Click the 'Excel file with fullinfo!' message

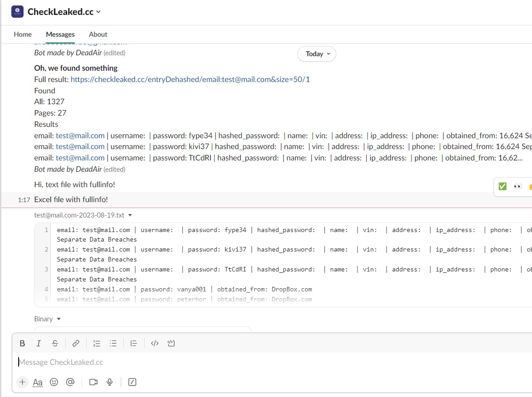(71, 199)
